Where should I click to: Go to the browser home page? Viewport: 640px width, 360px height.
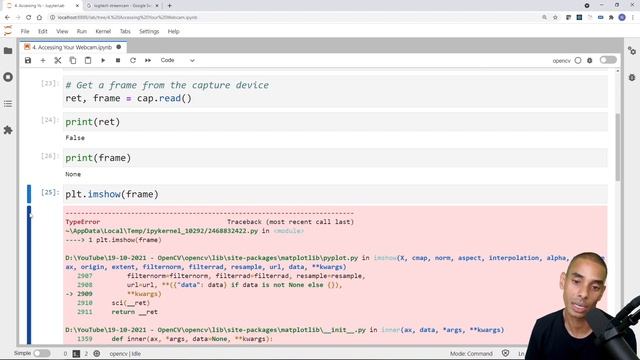coord(39,18)
